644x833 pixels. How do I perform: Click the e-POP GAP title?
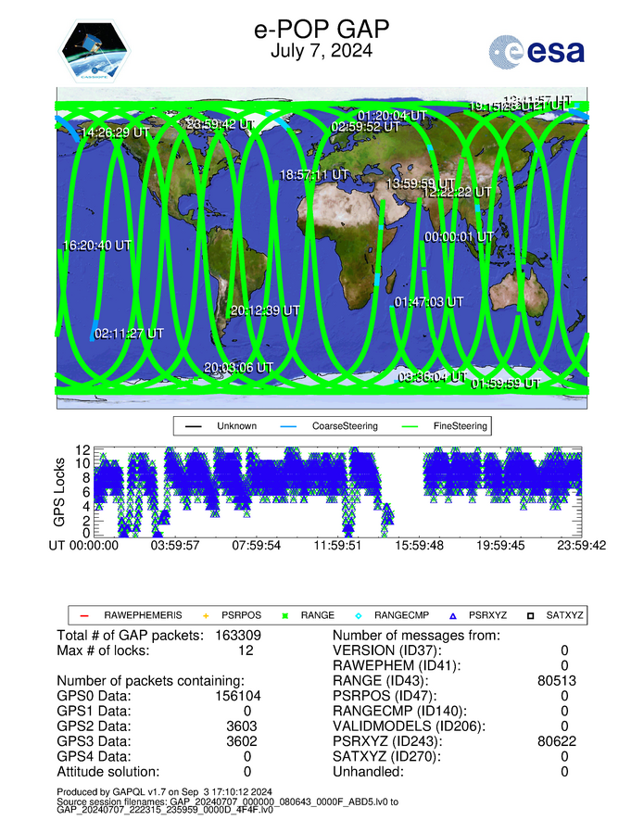[x=321, y=29]
